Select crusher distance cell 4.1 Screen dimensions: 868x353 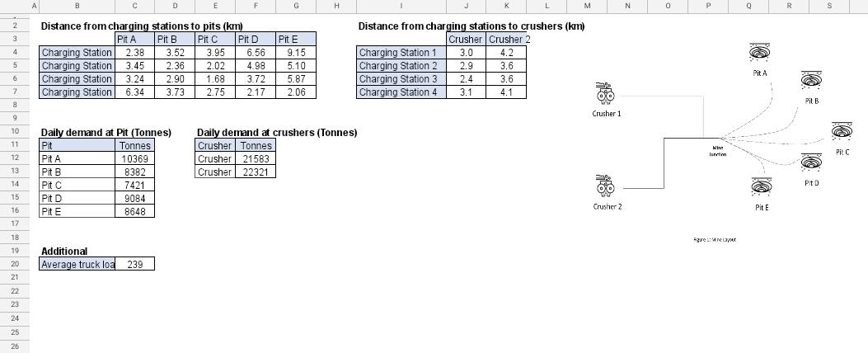[x=506, y=92]
